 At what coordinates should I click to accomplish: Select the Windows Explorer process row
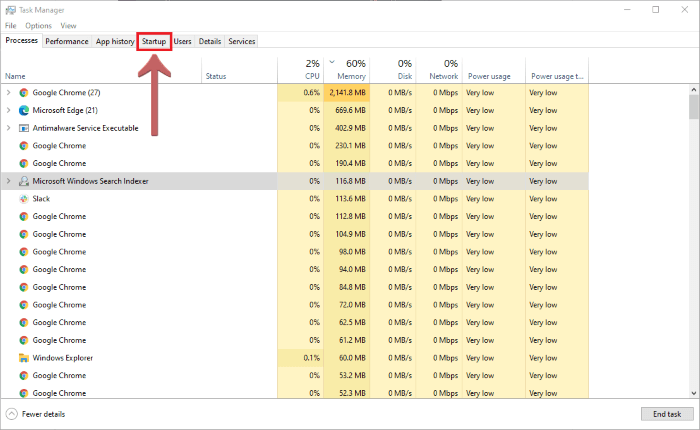coord(295,358)
